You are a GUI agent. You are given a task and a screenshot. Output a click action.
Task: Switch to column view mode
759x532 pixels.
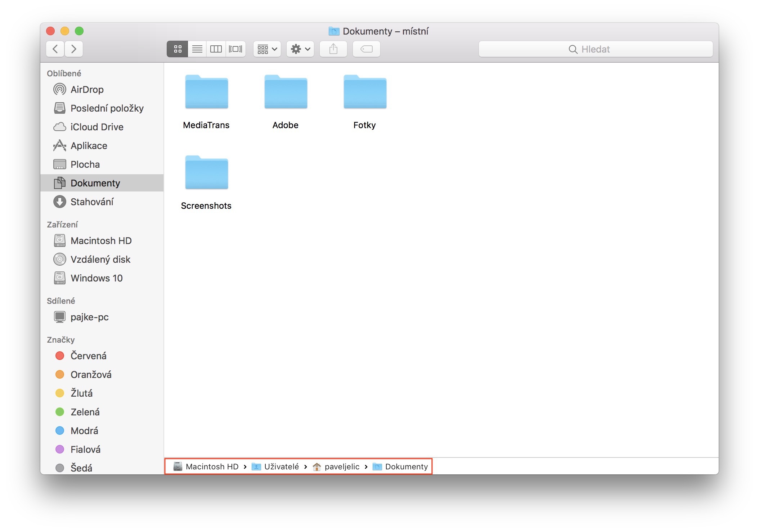(x=216, y=49)
